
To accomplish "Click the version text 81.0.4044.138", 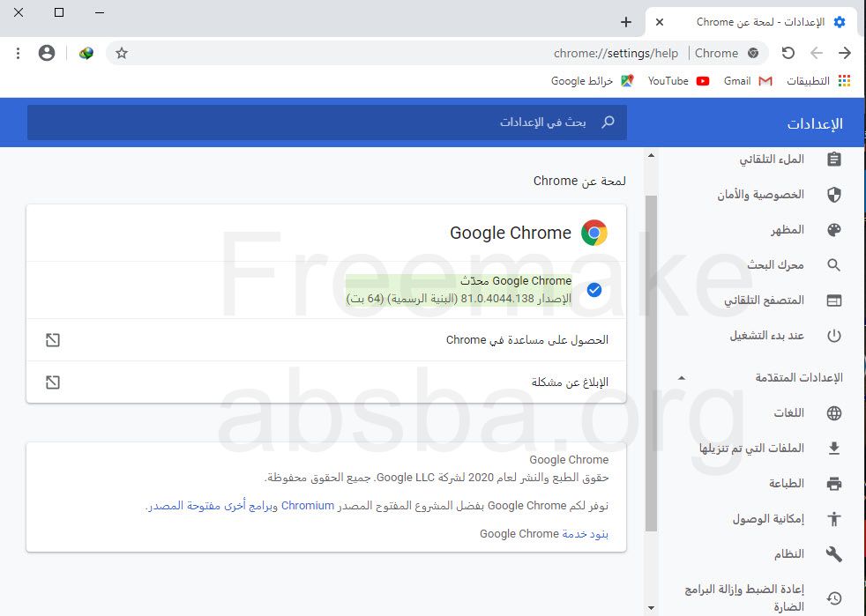I will pyautogui.click(x=497, y=299).
